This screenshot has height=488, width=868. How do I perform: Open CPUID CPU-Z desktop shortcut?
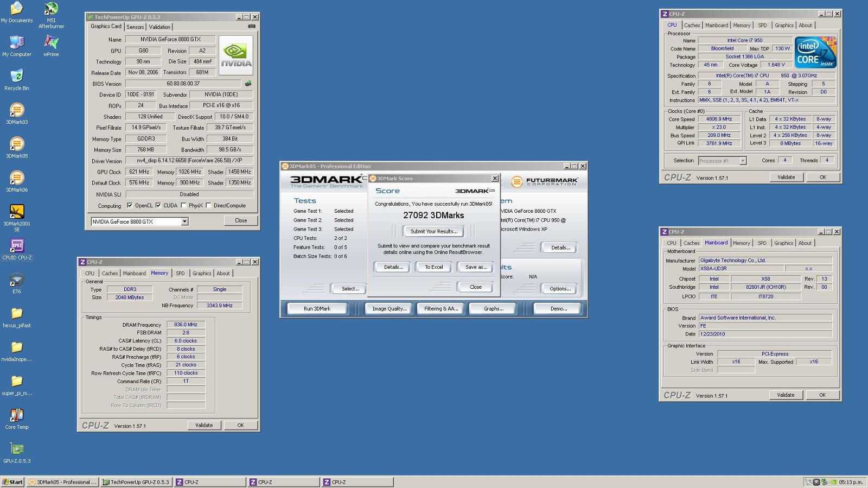(x=16, y=250)
